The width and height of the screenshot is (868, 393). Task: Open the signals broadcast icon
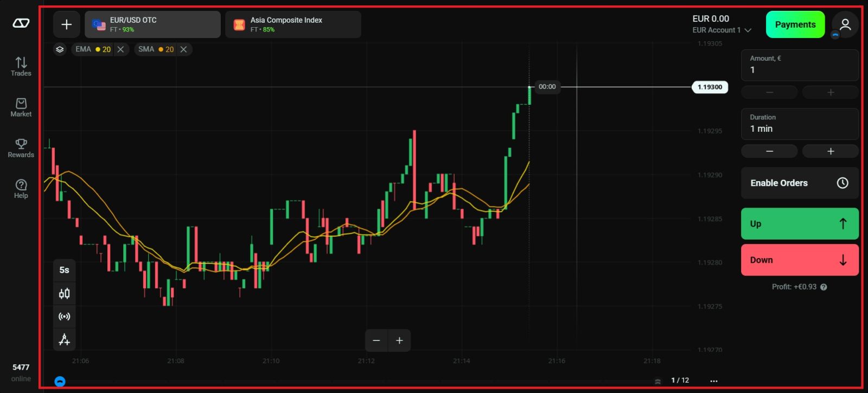tap(64, 317)
